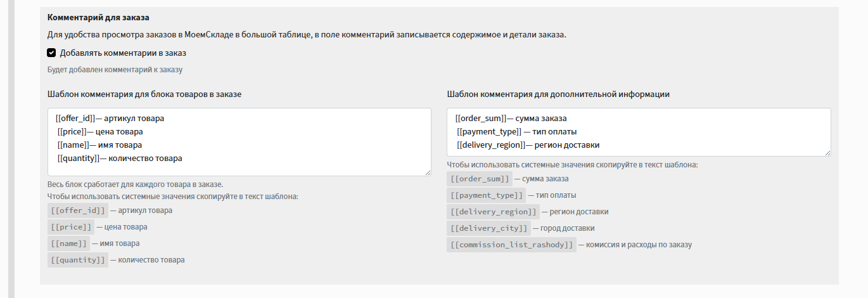Click the [[commission_list_rashody]] code tag
This screenshot has height=298, width=868.
click(x=511, y=245)
